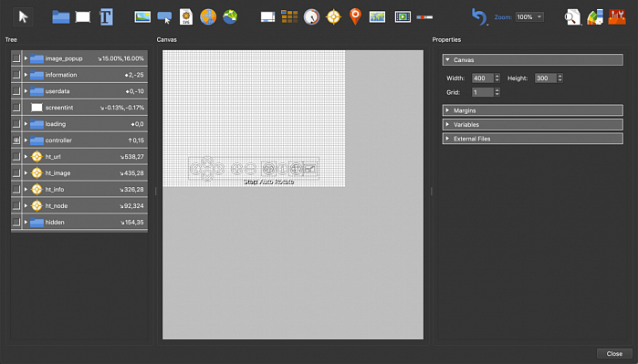Click the canvas Width input field
This screenshot has height=364, width=638.
483,78
